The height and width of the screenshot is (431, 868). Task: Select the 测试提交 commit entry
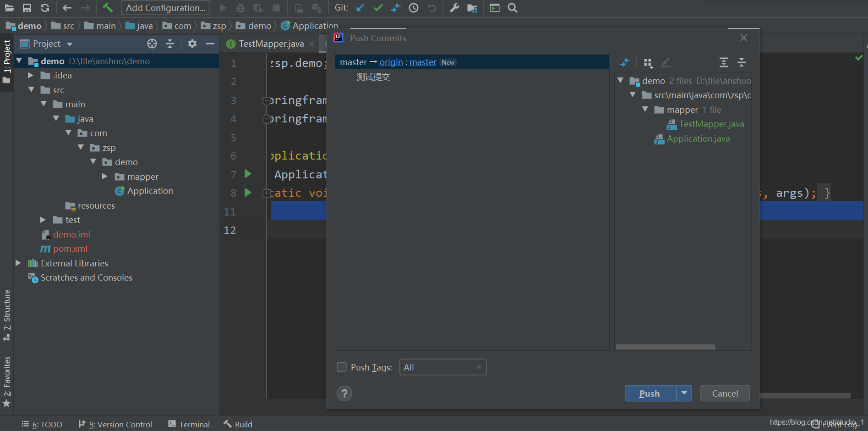(x=373, y=77)
